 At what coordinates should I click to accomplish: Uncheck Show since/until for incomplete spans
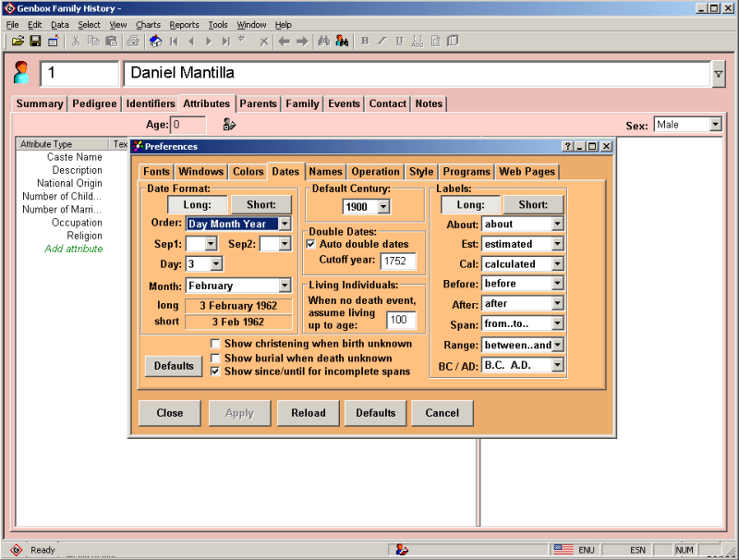tap(215, 372)
